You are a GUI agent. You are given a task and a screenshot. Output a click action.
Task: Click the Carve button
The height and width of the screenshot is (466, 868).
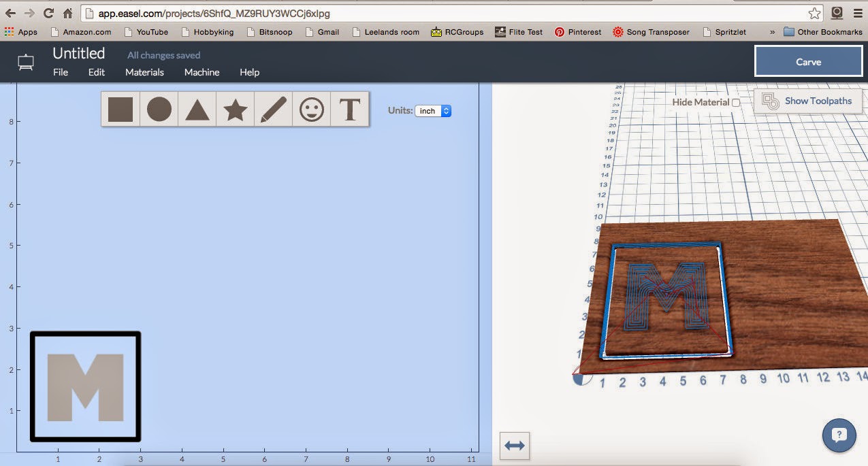tap(807, 61)
